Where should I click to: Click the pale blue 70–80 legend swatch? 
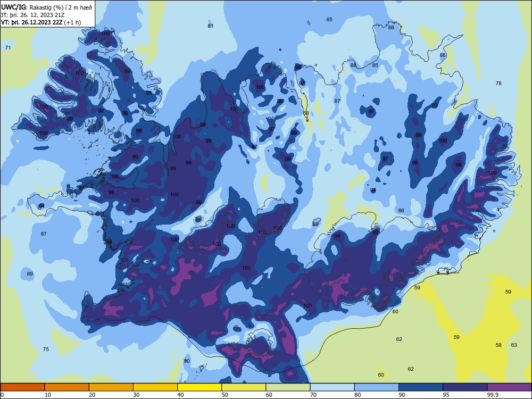(x=332, y=387)
